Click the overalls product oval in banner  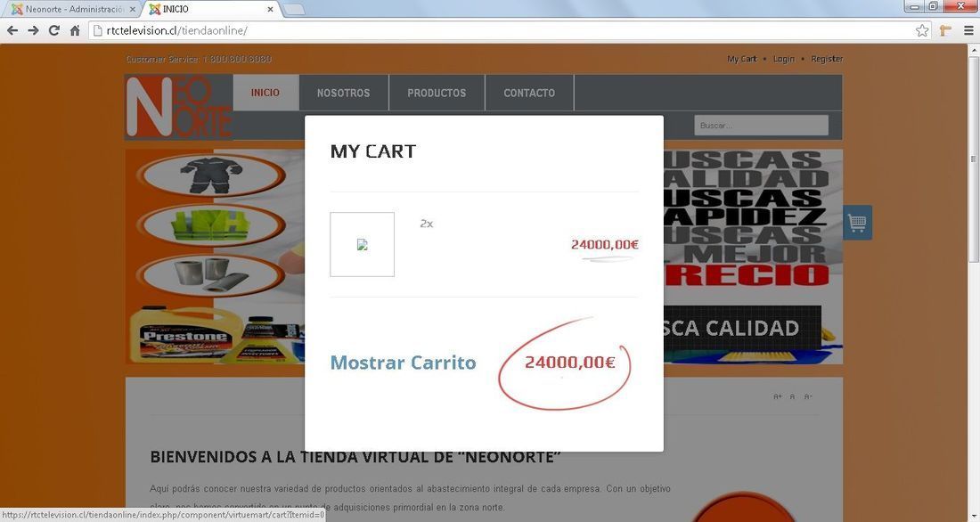point(211,175)
